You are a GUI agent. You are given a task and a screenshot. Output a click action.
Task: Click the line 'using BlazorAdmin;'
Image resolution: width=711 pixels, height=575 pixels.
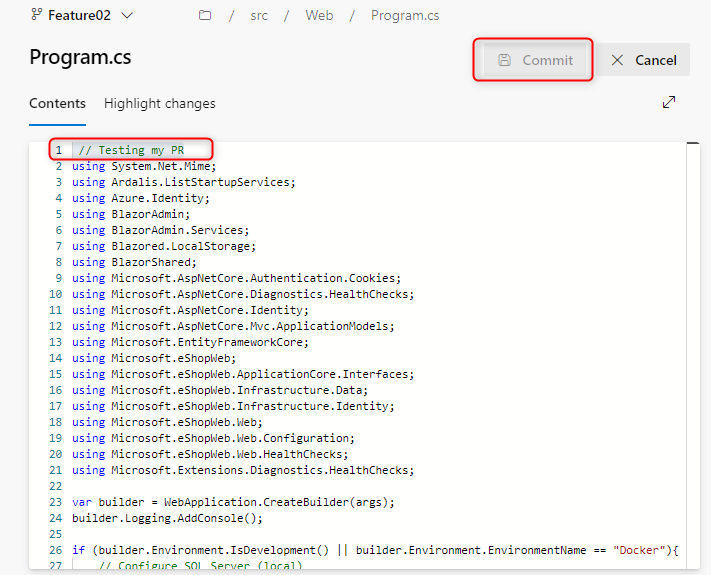[131, 214]
